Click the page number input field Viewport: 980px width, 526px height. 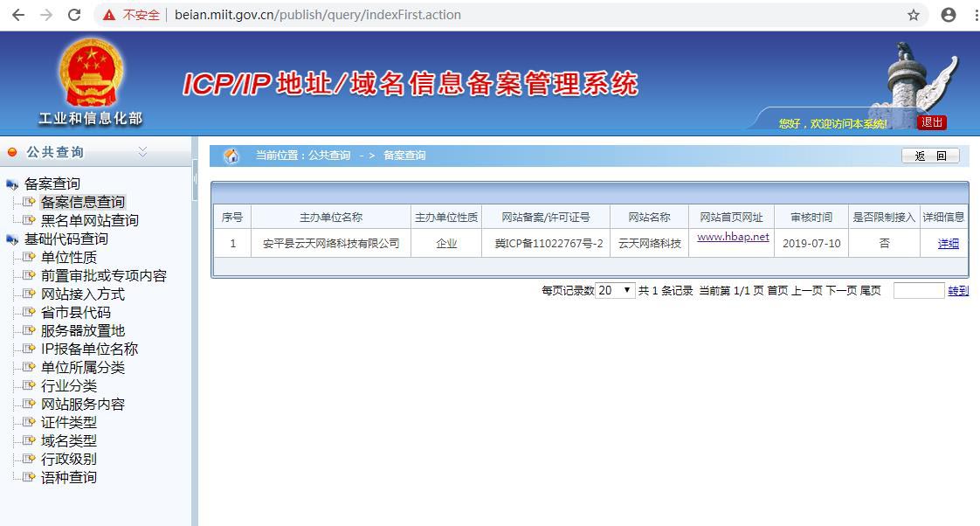pos(918,289)
